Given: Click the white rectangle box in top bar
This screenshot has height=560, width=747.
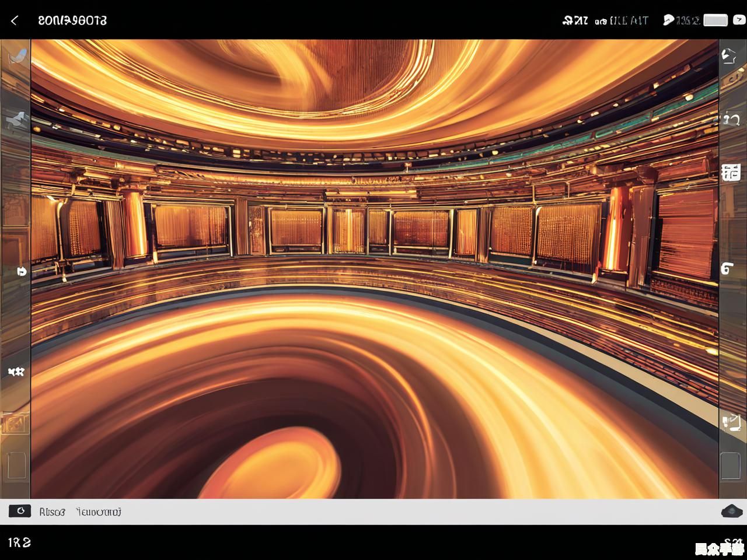Looking at the screenshot, I should [x=715, y=20].
